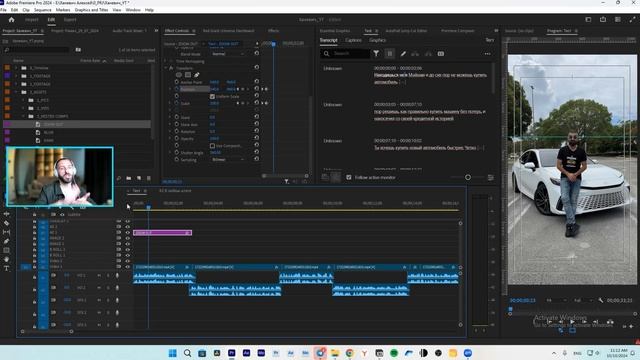Solo the VO 2 audio track
Image resolution: width=640 pixels, height=360 pixels.
[x=108, y=288]
